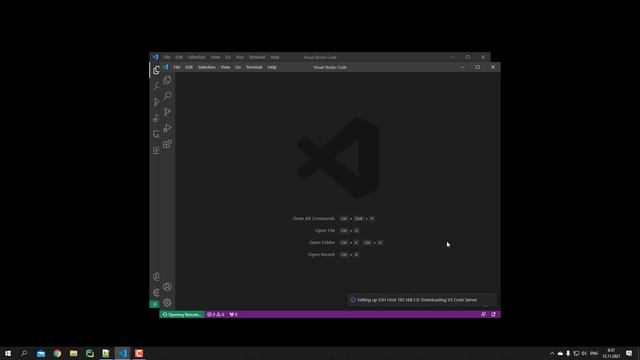Select Explorer icon in back VS Code window
The height and width of the screenshot is (360, 640).
pos(156,70)
